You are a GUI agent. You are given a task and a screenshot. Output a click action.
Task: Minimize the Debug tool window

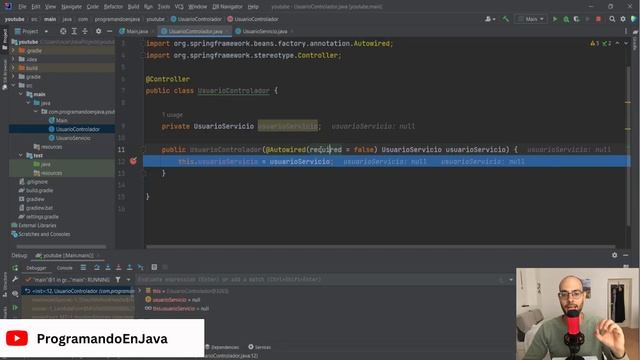pyautogui.click(x=626, y=255)
